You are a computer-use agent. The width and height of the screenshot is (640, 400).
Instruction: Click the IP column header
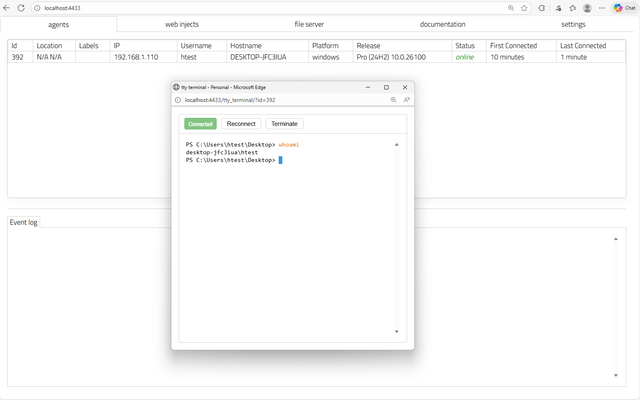click(x=143, y=45)
